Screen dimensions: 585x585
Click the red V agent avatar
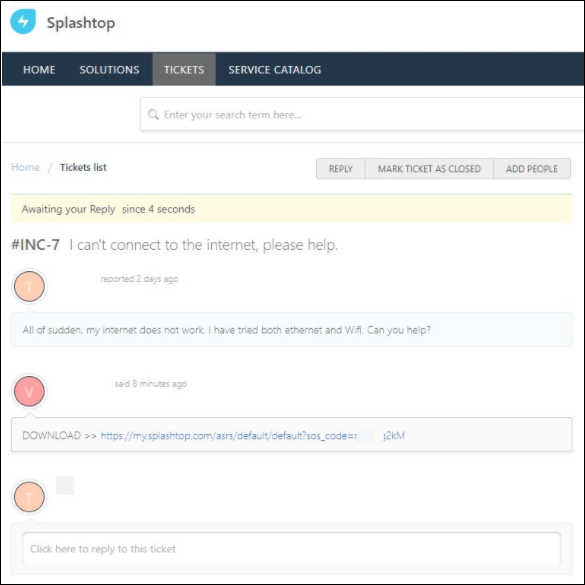[29, 391]
